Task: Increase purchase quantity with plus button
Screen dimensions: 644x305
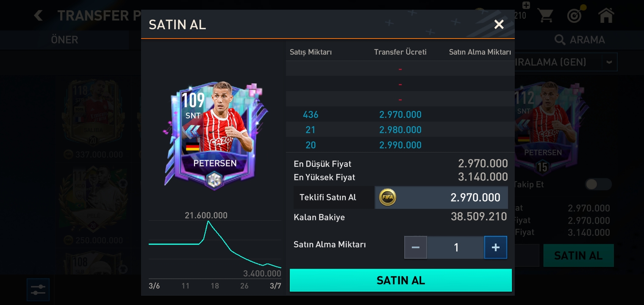Action: (496, 247)
